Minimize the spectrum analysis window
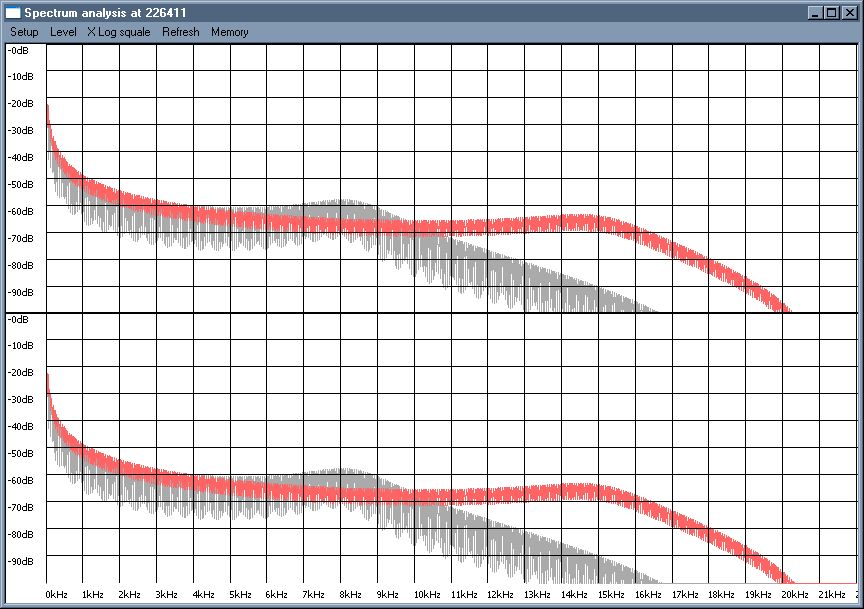Image resolution: width=864 pixels, height=609 pixels. (816, 13)
